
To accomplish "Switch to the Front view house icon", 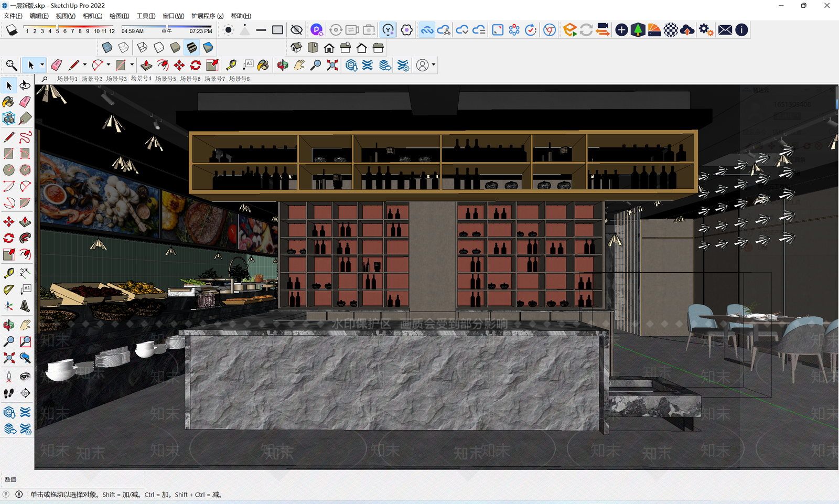I will [329, 48].
